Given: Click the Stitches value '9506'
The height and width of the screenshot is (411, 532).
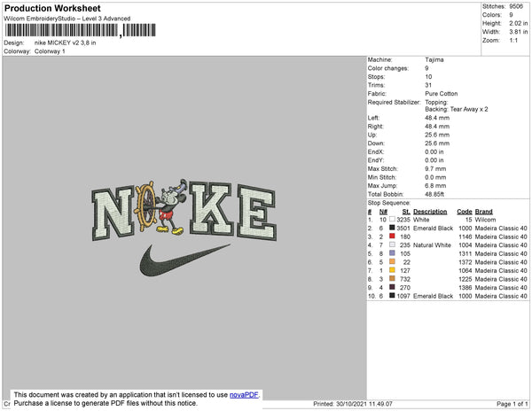Looking at the screenshot, I should point(516,6).
